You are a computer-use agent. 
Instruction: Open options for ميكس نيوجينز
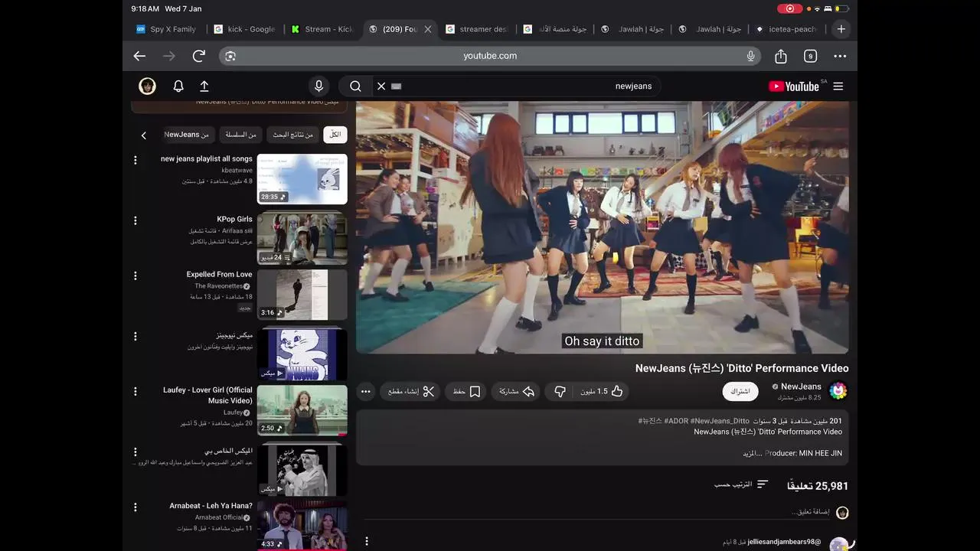click(x=136, y=336)
